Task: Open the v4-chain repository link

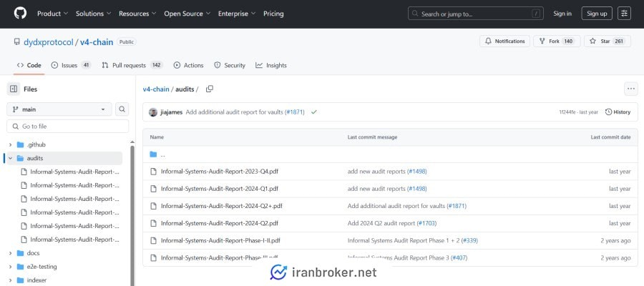Action: click(x=97, y=42)
